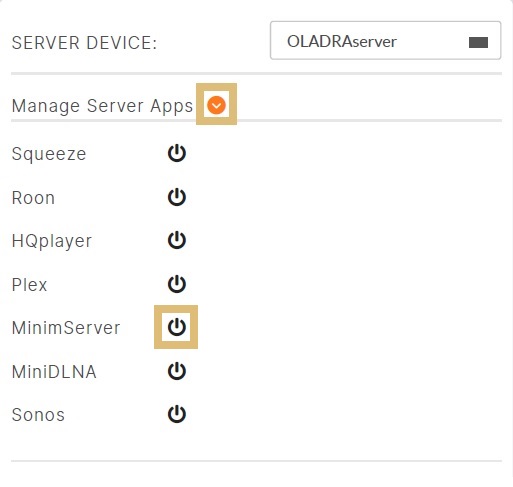
Task: Click the Manage Server Apps heading
Action: pos(102,106)
